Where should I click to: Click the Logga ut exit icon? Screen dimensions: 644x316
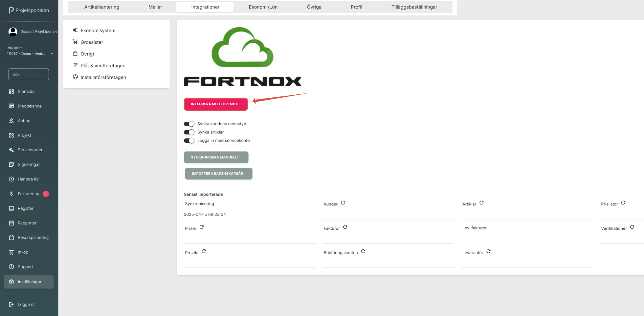[x=11, y=304]
